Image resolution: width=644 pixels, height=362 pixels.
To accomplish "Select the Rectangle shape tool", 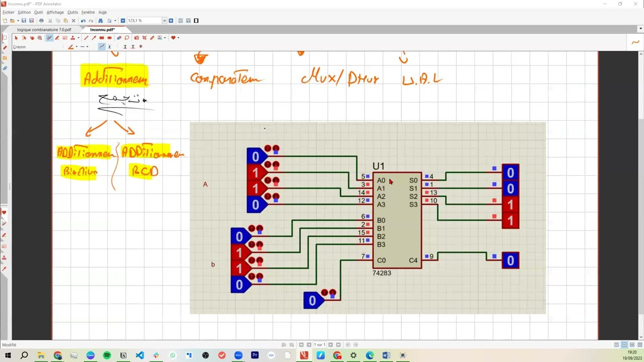I will coord(102,38).
